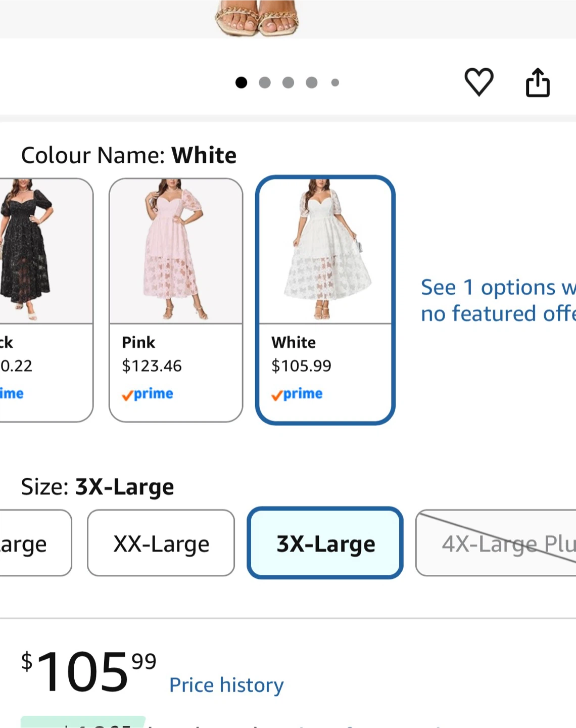Tap product sandals image at top
This screenshot has width=576, height=728.
(257, 18)
